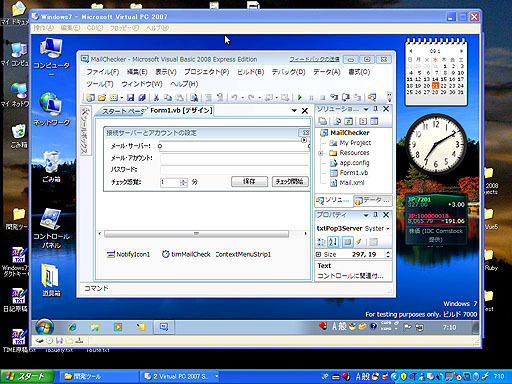Click the New Project toolbar icon
Viewport: 512px width, 384px height.
tap(90, 98)
